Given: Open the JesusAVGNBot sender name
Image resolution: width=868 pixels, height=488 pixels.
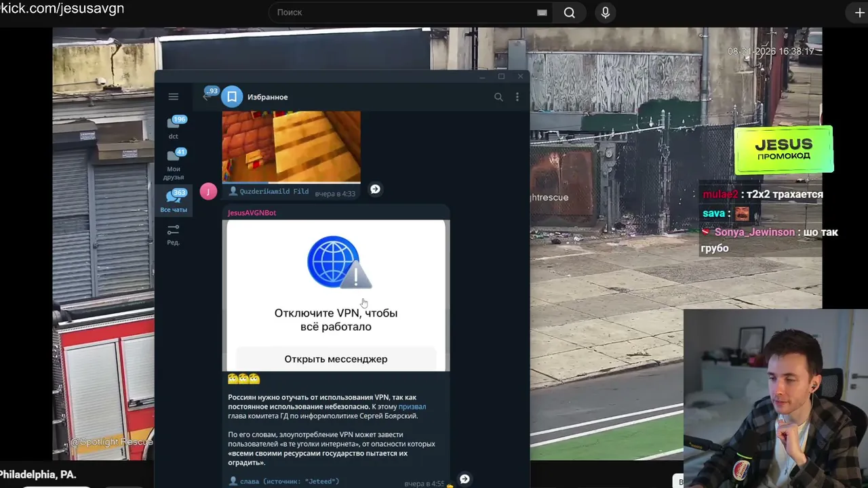Looking at the screenshot, I should click(252, 213).
